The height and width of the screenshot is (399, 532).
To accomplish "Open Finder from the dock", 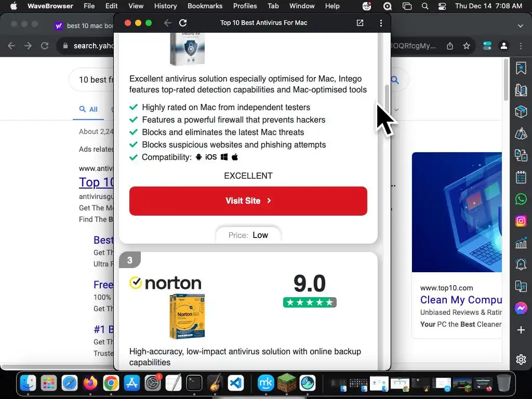I will point(28,383).
